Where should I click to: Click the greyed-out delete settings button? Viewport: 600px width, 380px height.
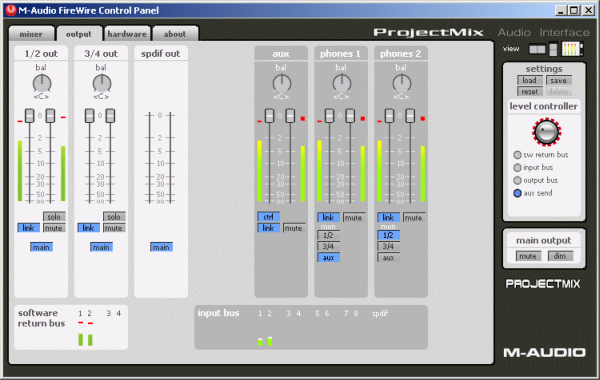point(559,91)
